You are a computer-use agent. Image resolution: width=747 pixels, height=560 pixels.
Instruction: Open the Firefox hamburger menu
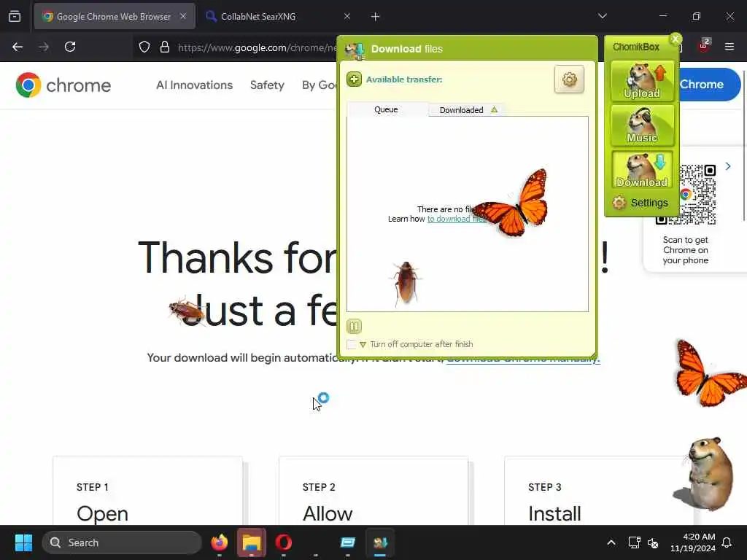[x=729, y=47]
